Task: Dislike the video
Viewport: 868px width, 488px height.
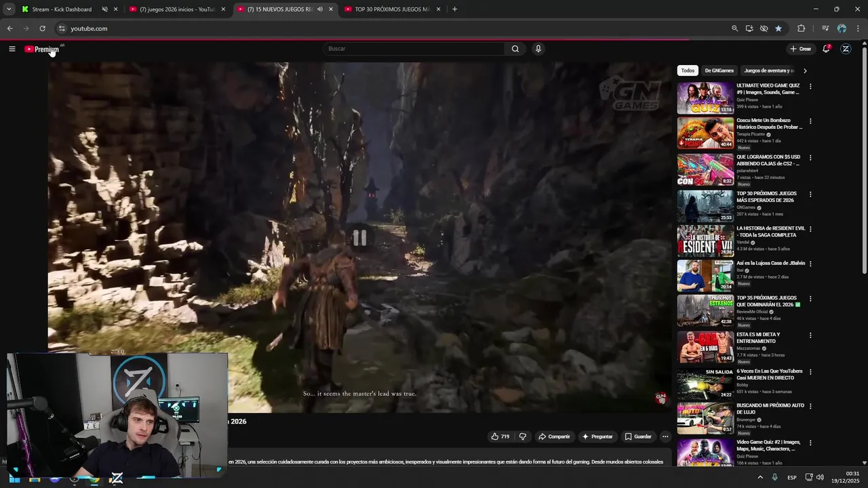Action: (x=522, y=436)
